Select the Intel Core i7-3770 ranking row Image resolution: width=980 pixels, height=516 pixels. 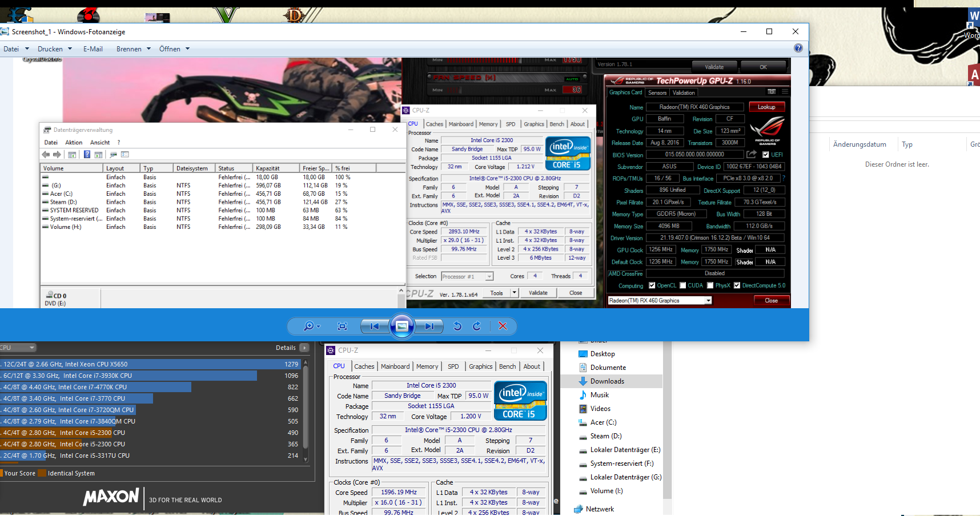click(x=150, y=398)
